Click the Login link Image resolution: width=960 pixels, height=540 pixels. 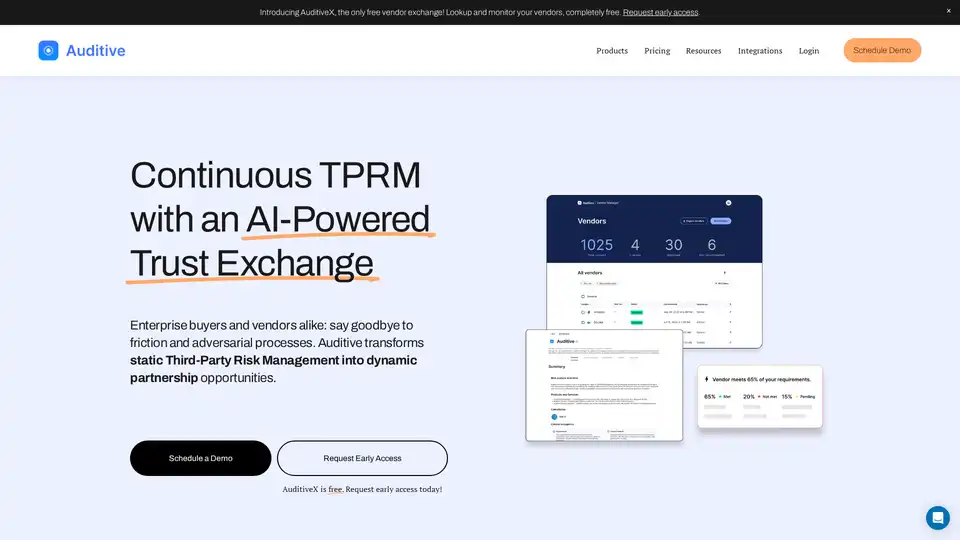808,51
